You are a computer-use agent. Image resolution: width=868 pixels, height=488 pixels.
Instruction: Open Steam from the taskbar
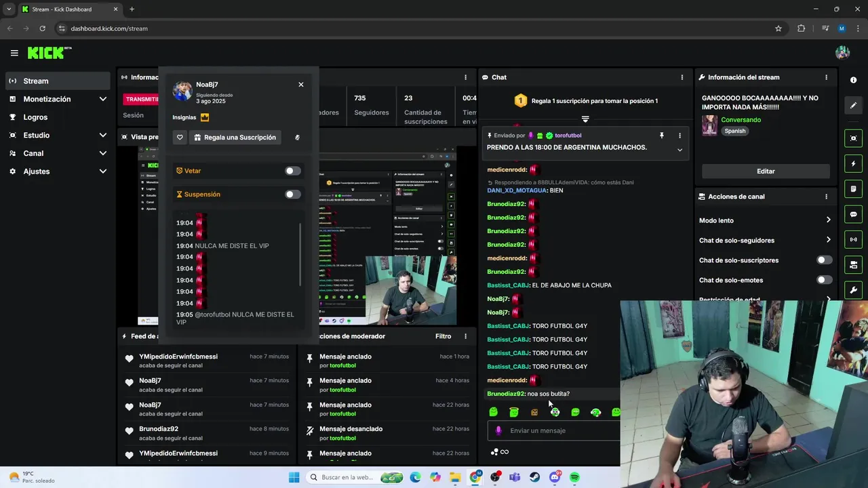tap(534, 477)
